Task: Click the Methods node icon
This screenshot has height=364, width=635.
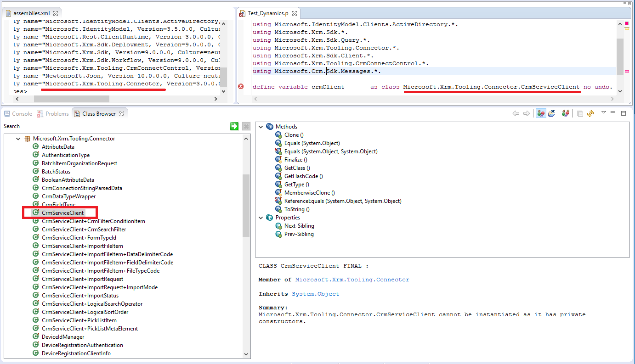Action: pos(270,127)
